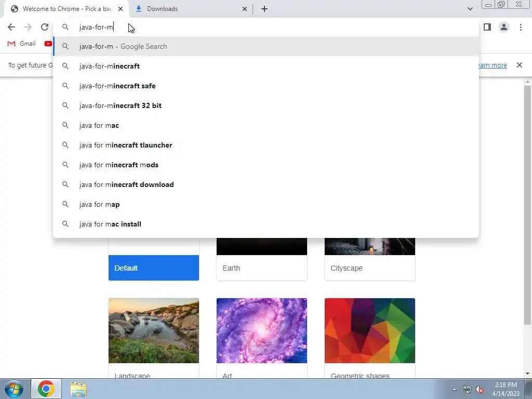Screen dimensions: 532x399
Task: Open the taskbar clock and date
Action: [x=506, y=389]
